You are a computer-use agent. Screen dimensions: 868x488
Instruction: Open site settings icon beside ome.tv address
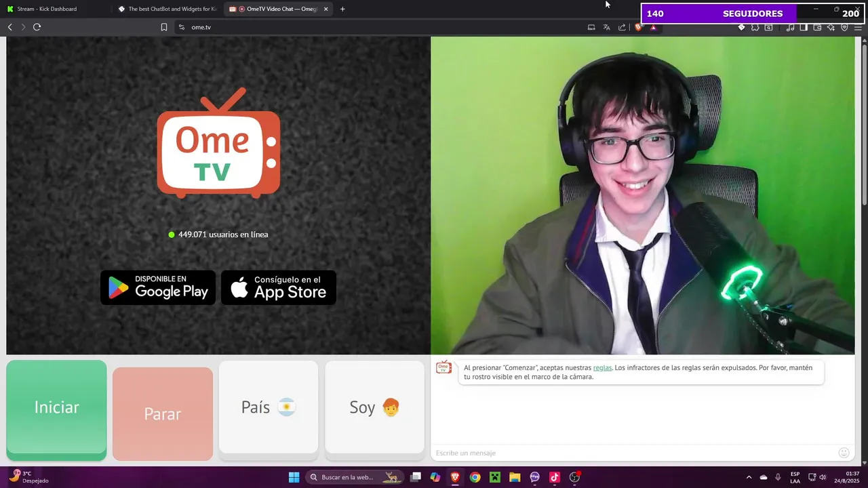(x=181, y=27)
